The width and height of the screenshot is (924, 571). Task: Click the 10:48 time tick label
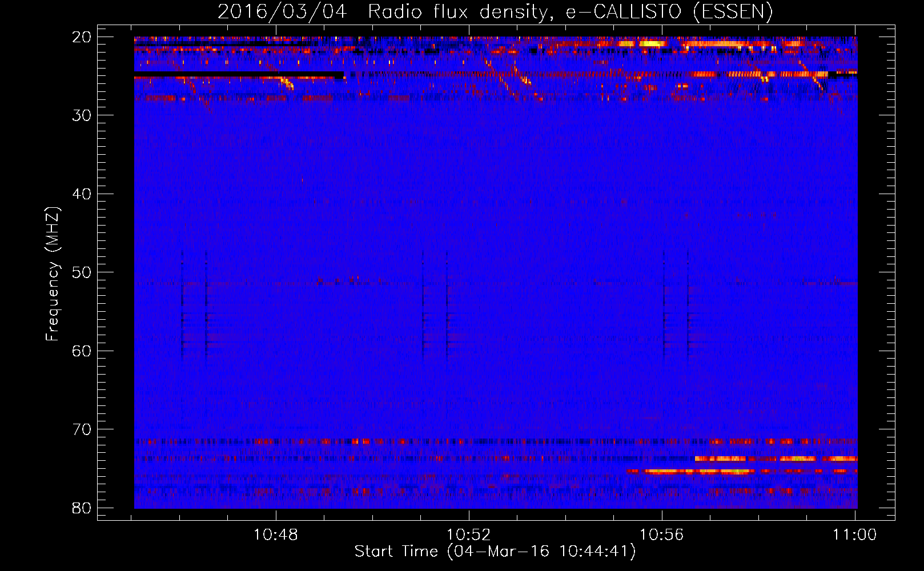tap(276, 535)
